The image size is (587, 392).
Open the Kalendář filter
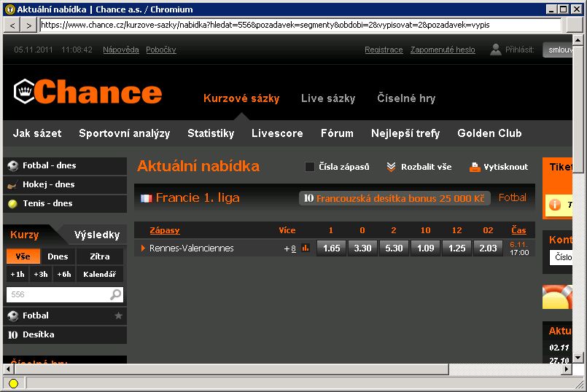pyautogui.click(x=100, y=274)
